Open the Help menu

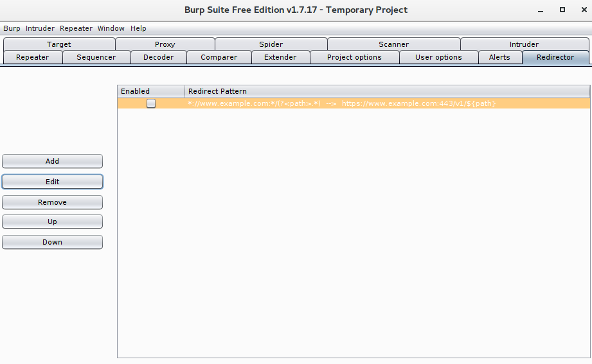pyautogui.click(x=138, y=28)
